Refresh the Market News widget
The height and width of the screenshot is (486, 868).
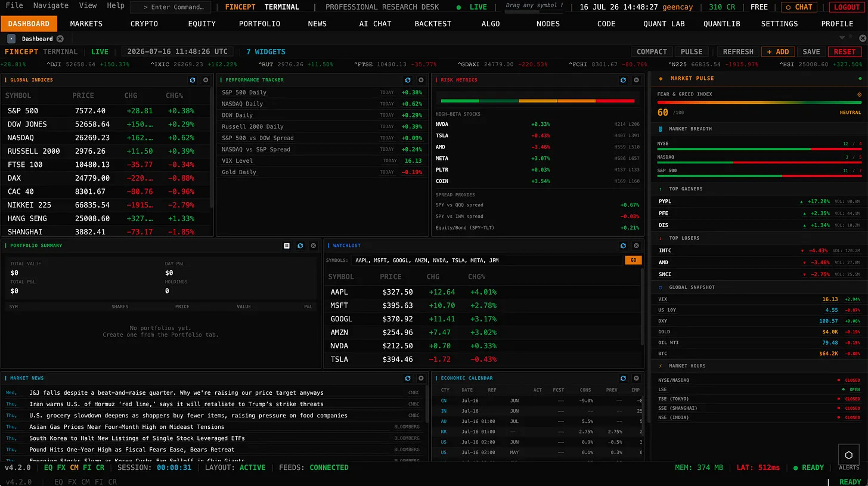[408, 378]
